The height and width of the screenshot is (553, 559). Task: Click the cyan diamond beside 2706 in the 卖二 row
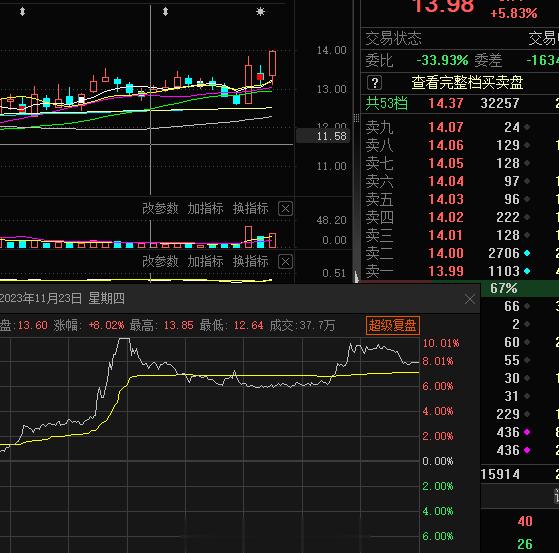527,253
